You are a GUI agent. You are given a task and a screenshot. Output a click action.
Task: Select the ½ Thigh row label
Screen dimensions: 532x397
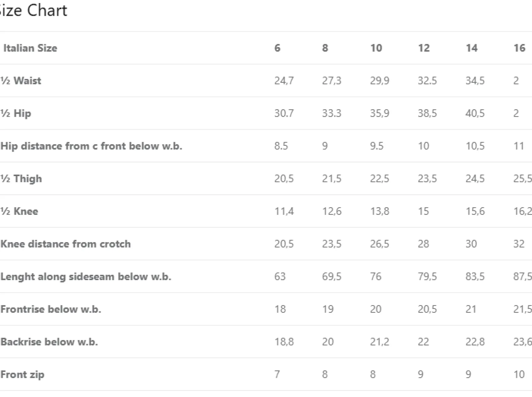[x=21, y=179]
